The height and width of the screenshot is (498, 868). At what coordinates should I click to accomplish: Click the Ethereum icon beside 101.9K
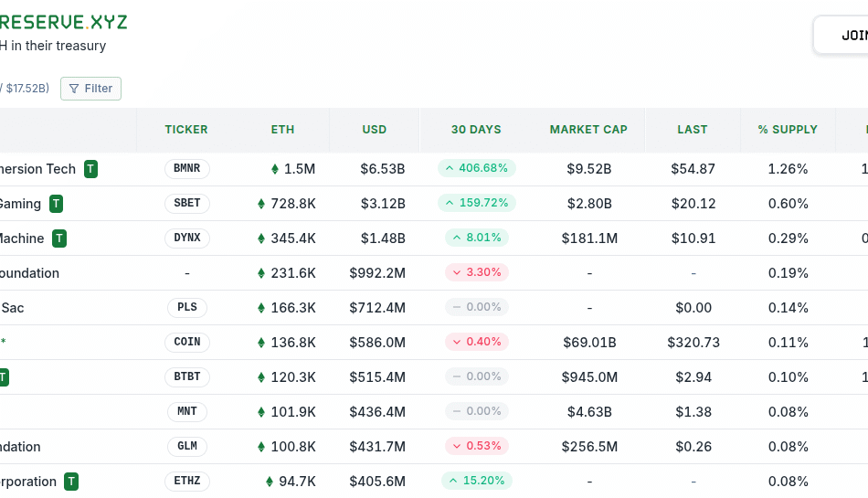(x=261, y=412)
